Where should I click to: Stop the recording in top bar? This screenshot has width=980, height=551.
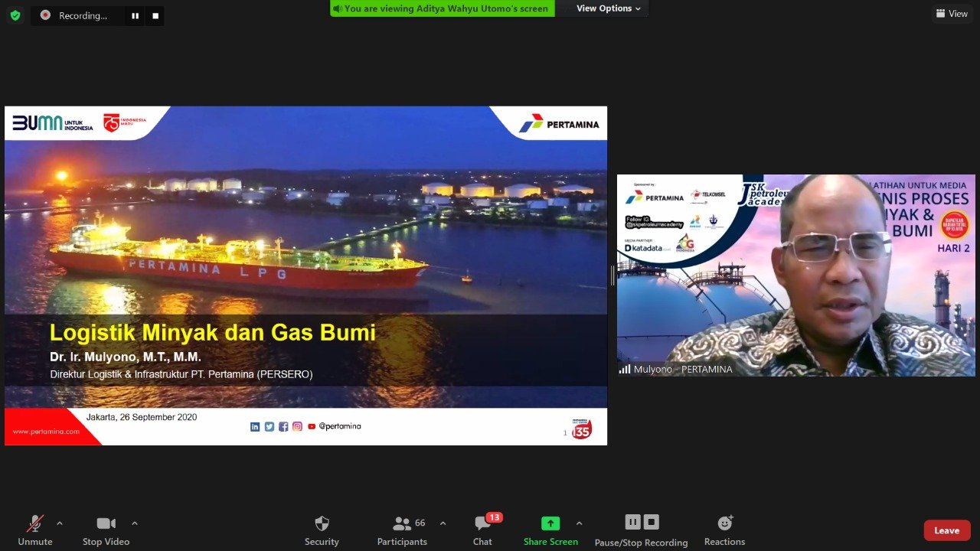(155, 16)
